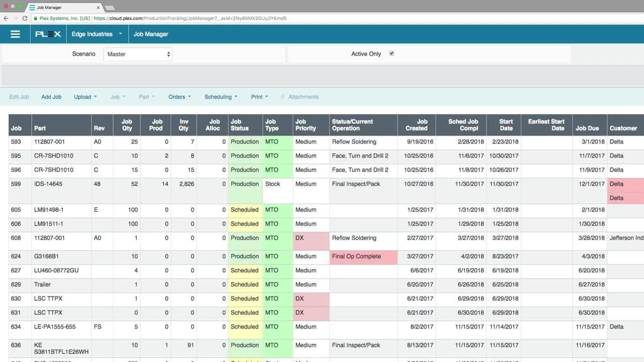
Task: Select job number 593
Action: pos(16,142)
